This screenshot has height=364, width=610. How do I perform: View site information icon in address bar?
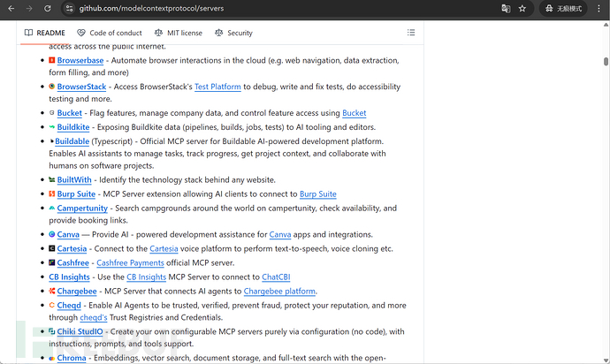tap(69, 8)
